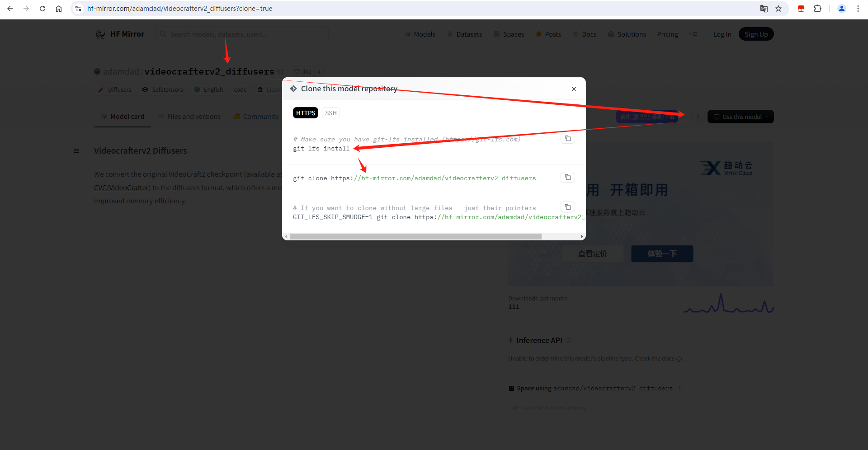This screenshot has height=450, width=868.
Task: Open the Chrome three-dot menu
Action: coord(858,9)
